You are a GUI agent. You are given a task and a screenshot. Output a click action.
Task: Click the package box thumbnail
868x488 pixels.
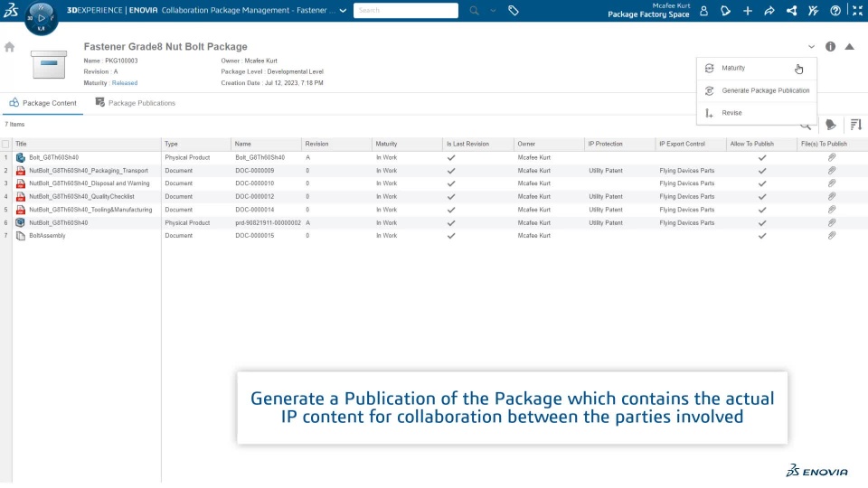point(49,63)
